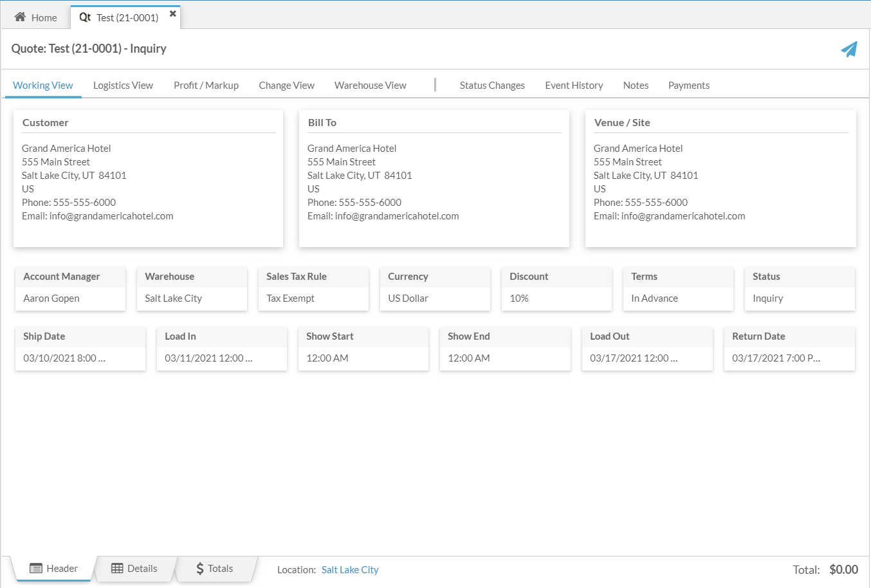Screen dimensions: 871x588
Task: Click Customer name Grand America Hotel
Action: pyautogui.click(x=66, y=149)
